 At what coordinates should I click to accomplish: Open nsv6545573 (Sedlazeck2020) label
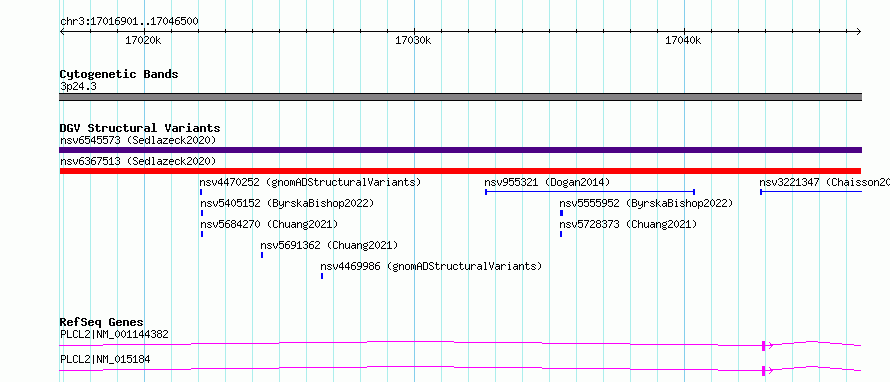click(x=138, y=140)
